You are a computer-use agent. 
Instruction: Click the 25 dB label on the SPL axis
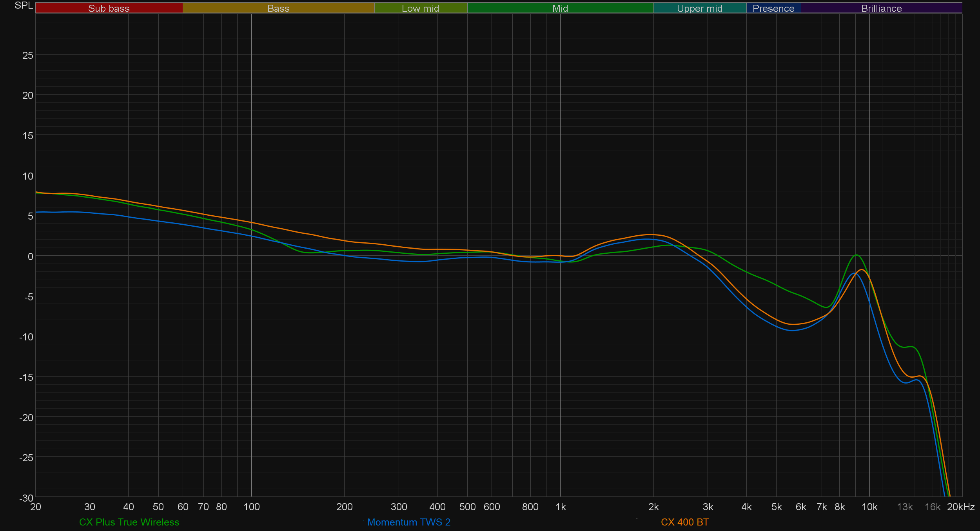point(28,55)
